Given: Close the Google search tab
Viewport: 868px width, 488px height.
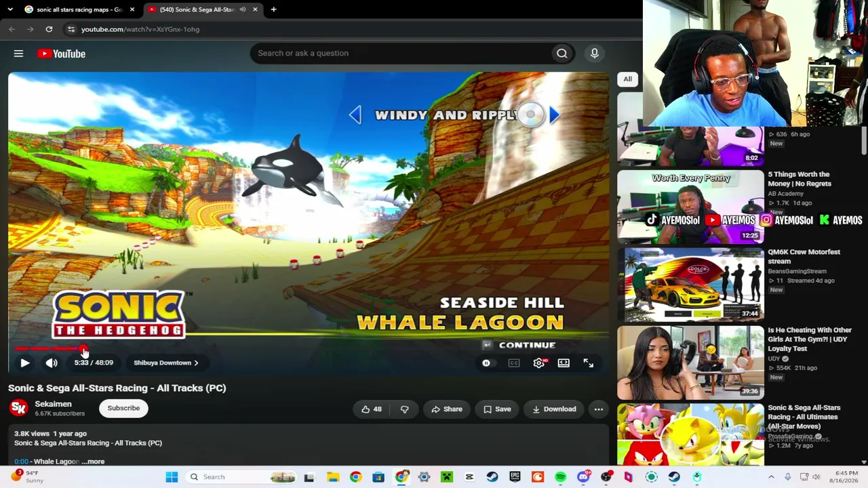Looking at the screenshot, I should point(132,9).
